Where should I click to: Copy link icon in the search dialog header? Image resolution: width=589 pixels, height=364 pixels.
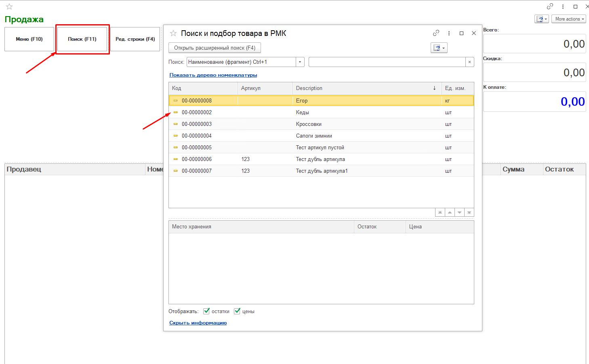pyautogui.click(x=436, y=33)
